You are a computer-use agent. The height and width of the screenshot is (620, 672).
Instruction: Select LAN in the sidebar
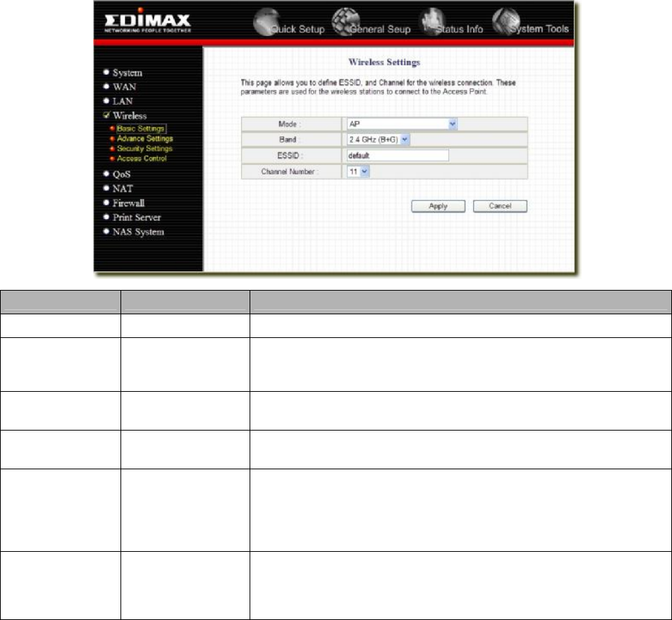(123, 101)
